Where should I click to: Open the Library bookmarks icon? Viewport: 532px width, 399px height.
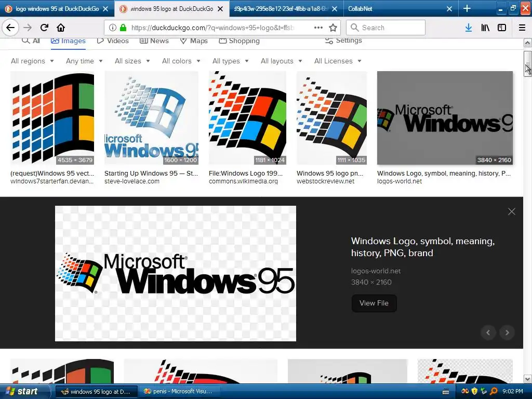tap(486, 28)
